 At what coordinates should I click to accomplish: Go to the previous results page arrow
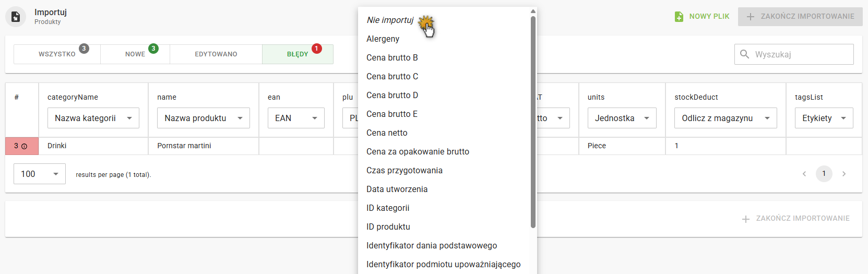pos(804,174)
